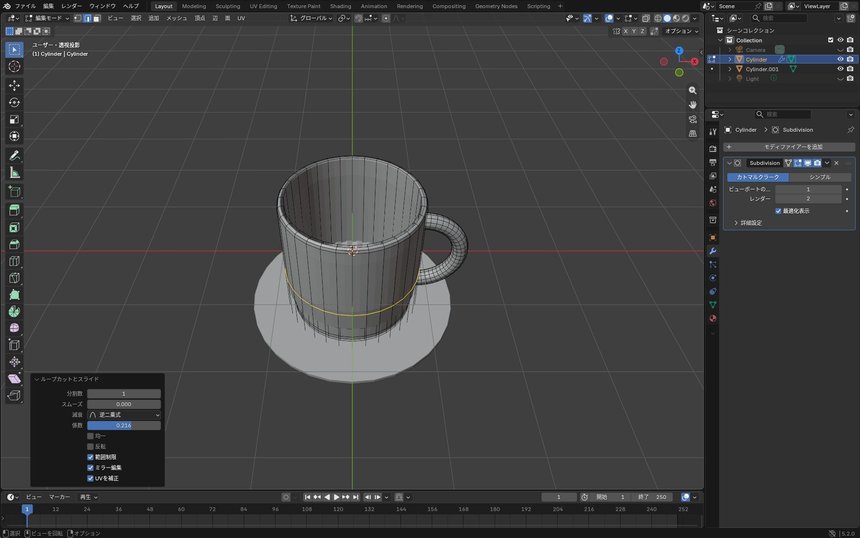860x538 pixels.
Task: Hide Cylinder.001 with its eye icon
Action: [x=840, y=69]
